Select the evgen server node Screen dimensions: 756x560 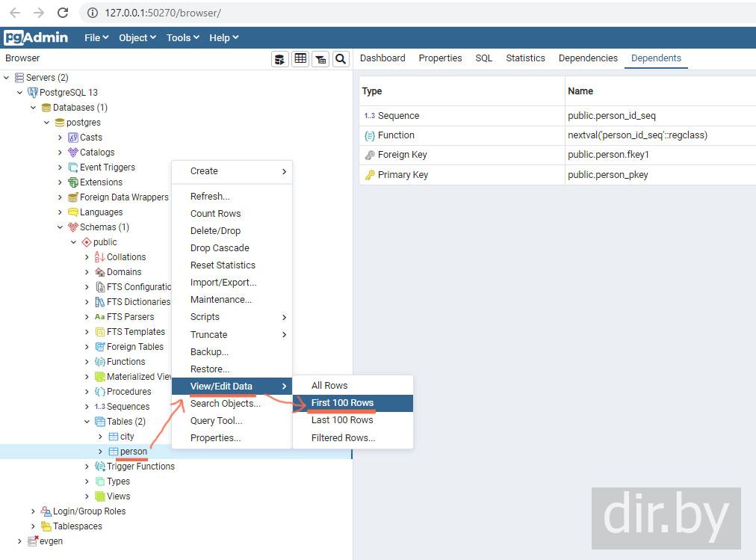(51, 541)
